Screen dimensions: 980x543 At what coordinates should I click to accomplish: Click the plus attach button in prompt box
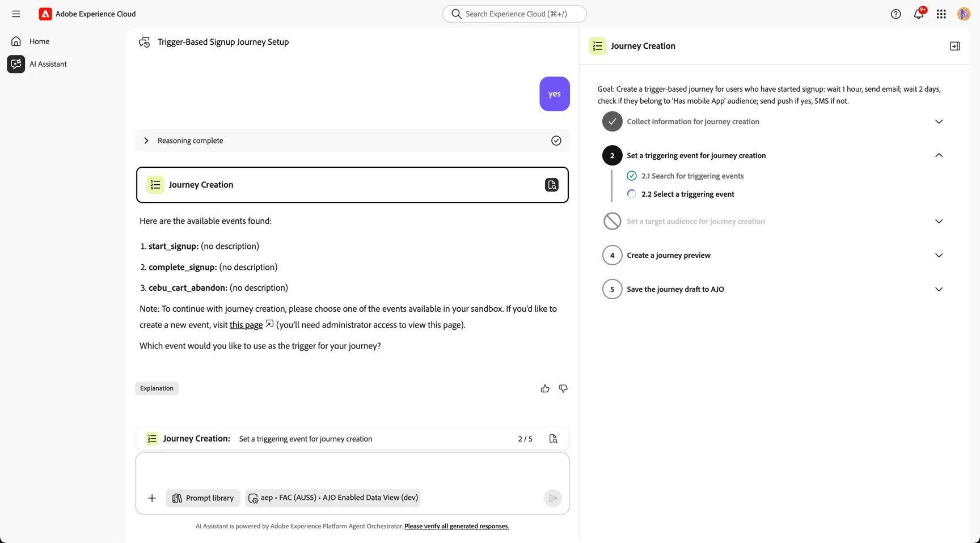152,498
